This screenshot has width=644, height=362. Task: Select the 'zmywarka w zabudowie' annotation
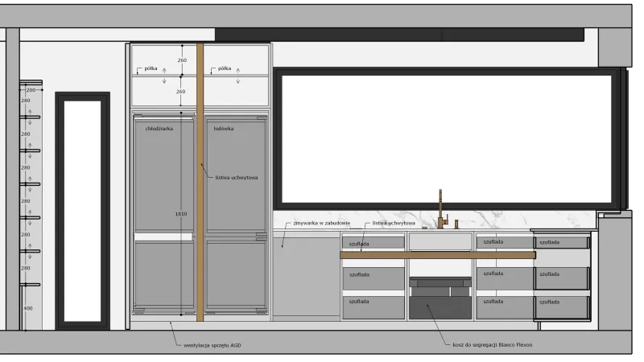(321, 224)
